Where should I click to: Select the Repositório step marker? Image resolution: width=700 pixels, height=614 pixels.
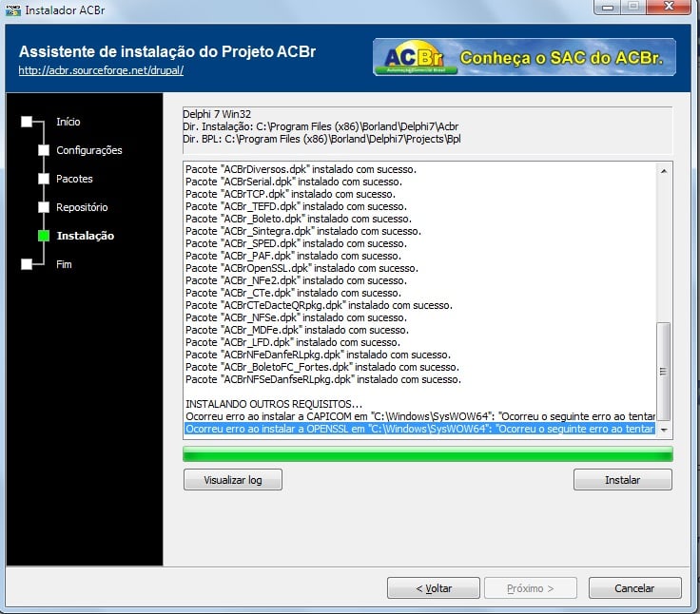(44, 207)
